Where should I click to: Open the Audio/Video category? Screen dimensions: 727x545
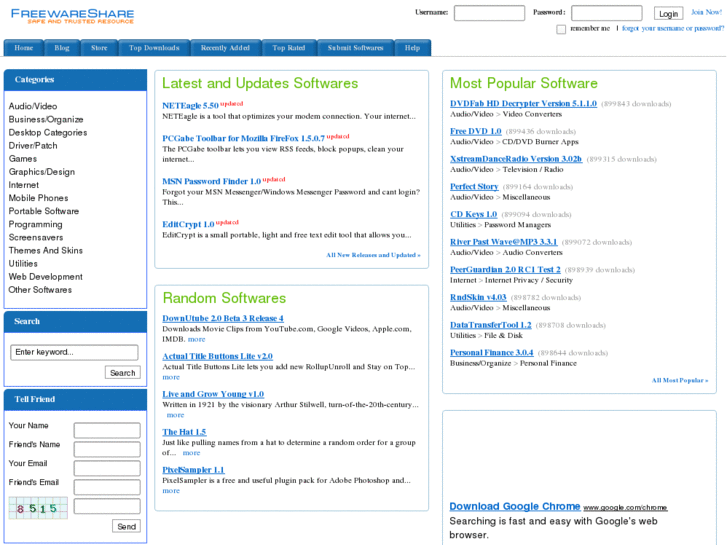[33, 106]
